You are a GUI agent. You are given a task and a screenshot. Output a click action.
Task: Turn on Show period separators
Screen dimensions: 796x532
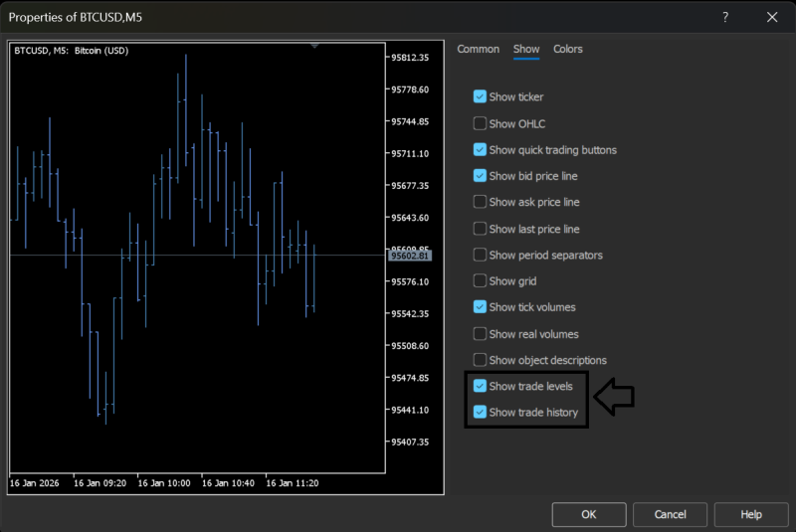pos(481,255)
